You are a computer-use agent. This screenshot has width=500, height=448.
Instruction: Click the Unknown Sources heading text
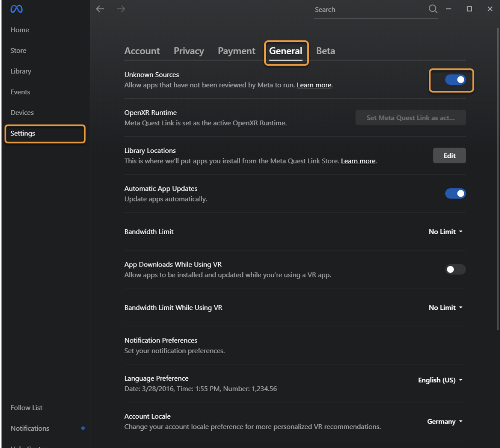click(152, 75)
